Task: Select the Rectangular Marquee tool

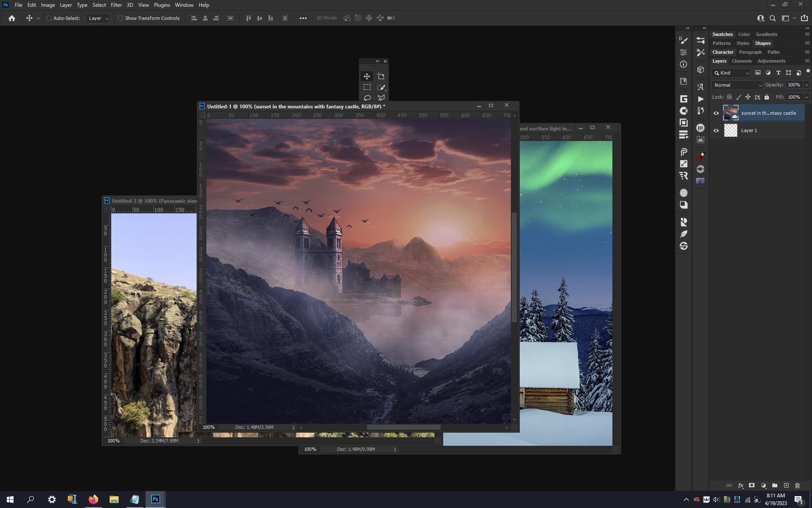Action: (x=367, y=87)
